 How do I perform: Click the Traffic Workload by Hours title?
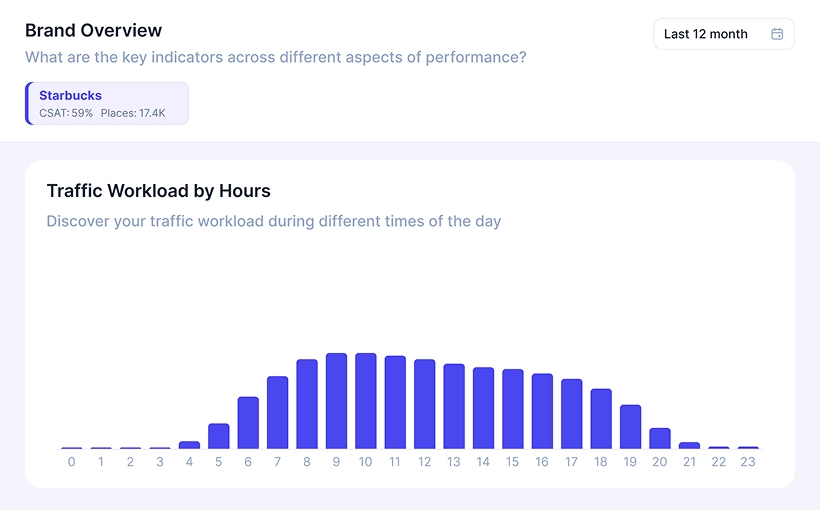click(x=158, y=191)
